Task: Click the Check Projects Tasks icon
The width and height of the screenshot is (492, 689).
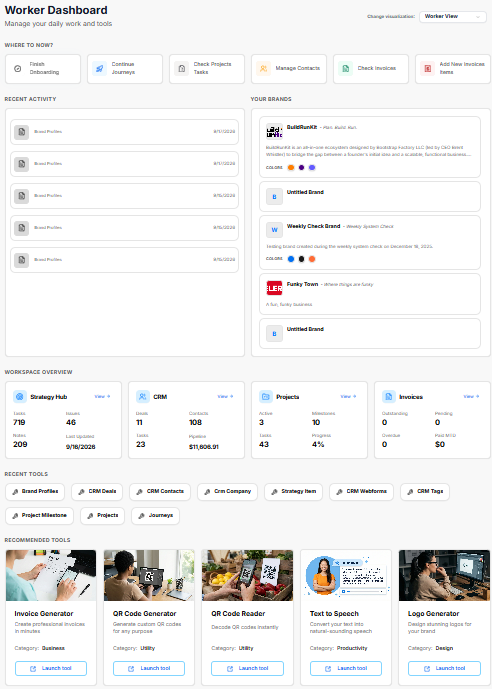Action: click(x=181, y=69)
